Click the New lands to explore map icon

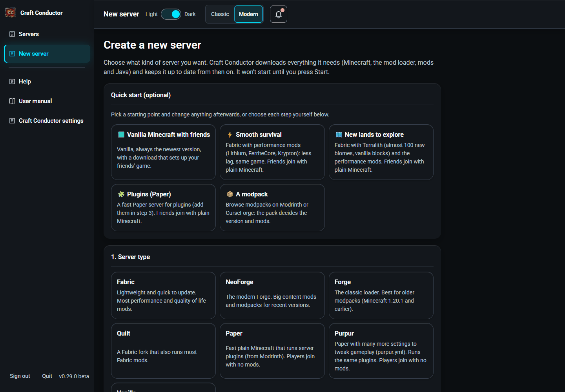(339, 134)
